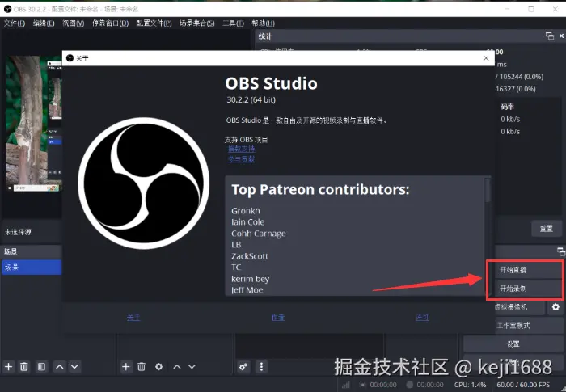The image size is (566, 392).
Task: Click the 未选择源 label
Action: click(18, 232)
